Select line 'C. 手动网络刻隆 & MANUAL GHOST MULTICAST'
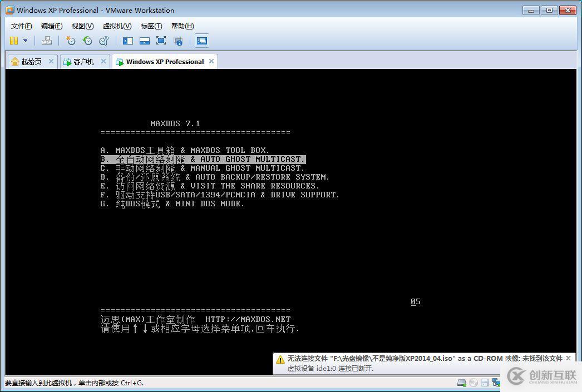 click(203, 168)
